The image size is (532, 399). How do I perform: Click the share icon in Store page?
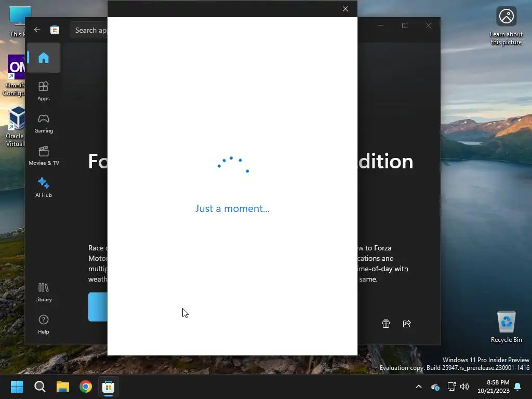[407, 324]
